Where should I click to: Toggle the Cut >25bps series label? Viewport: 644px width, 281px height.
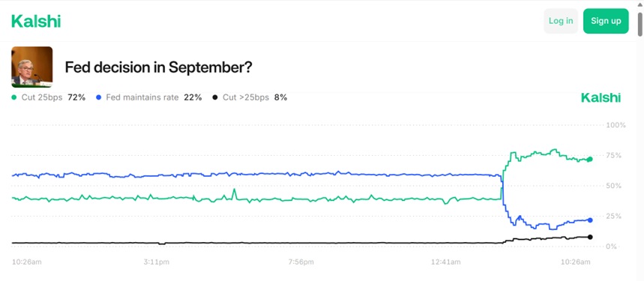246,97
